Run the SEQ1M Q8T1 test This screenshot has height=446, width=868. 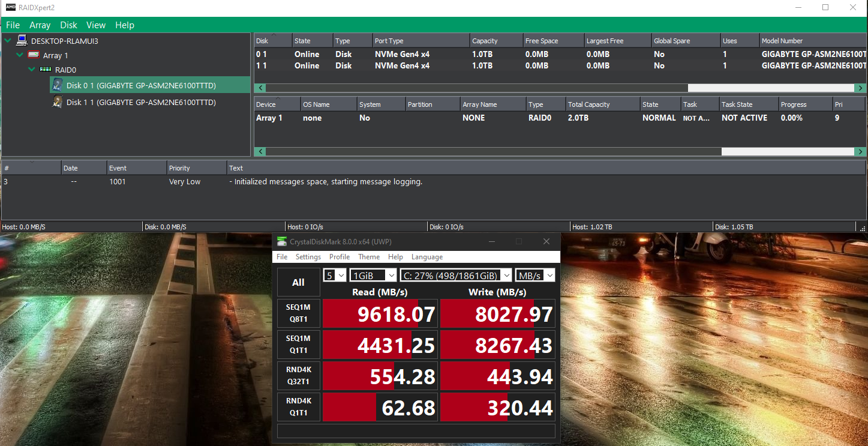tap(298, 313)
